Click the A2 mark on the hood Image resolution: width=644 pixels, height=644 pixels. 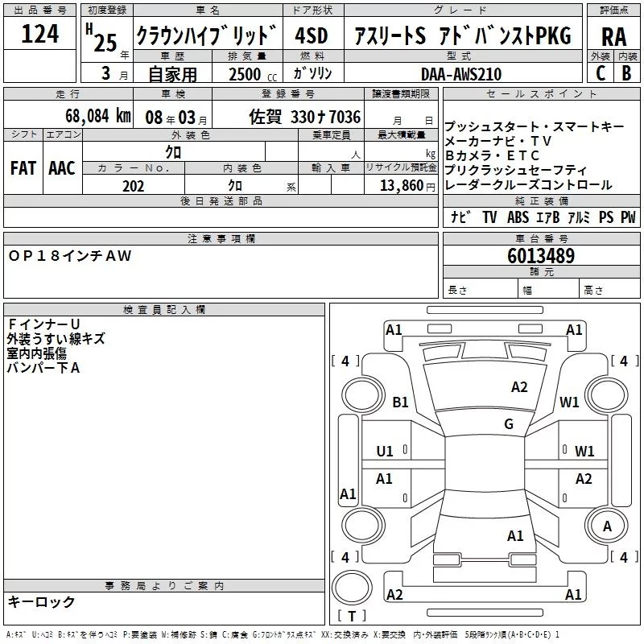click(519, 387)
